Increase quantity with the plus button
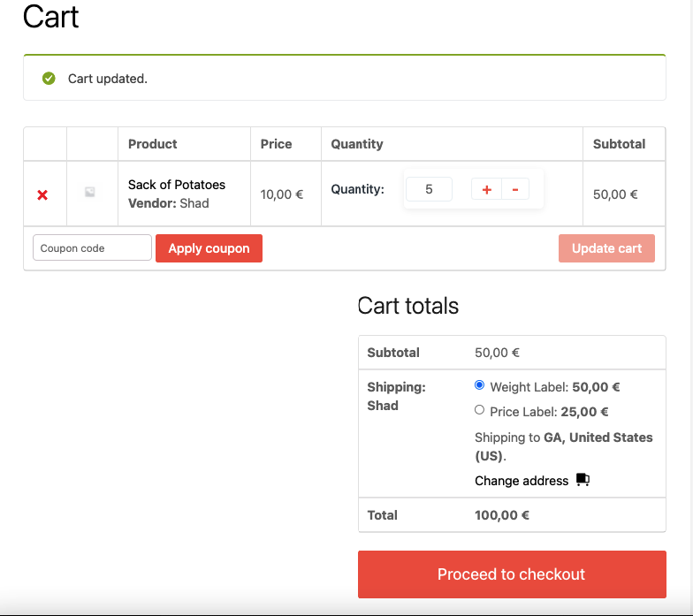This screenshot has height=616, width=693. click(x=486, y=189)
